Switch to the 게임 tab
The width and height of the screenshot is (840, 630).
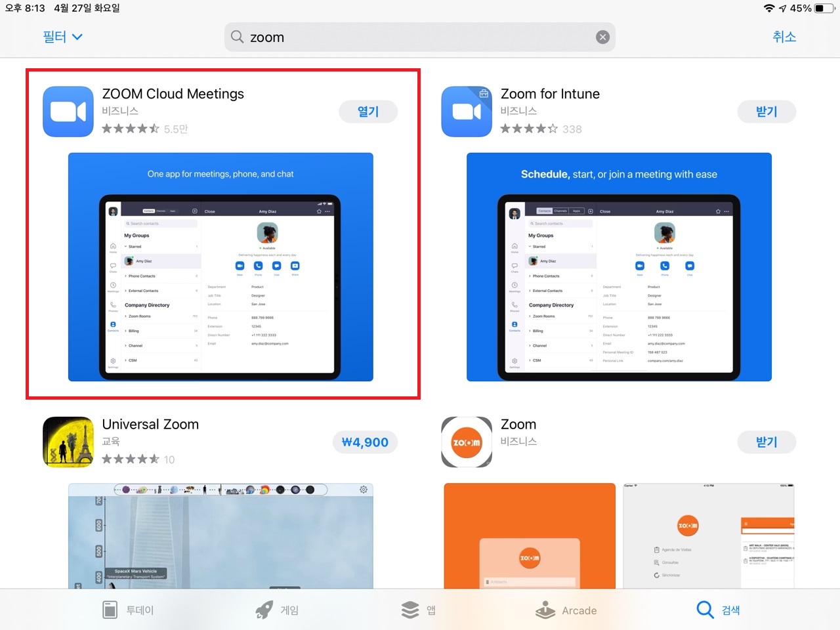click(277, 610)
